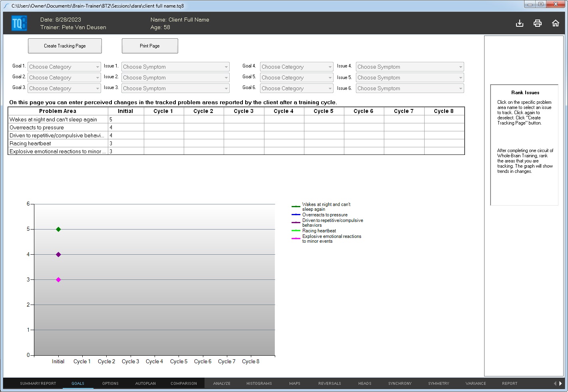
Task: Expand Issue 2 Choose Symptom dropdown
Action: coord(176,77)
